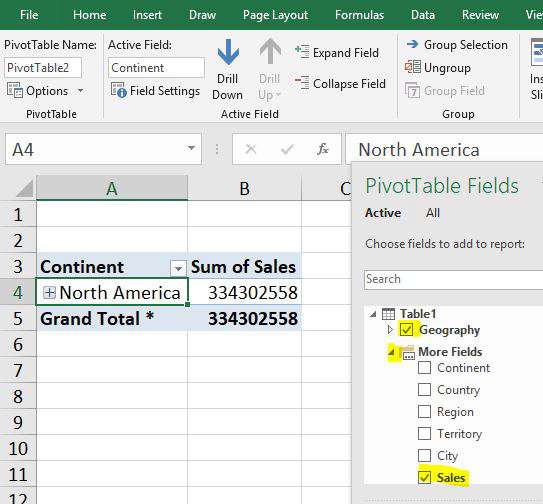Click the PivotTable Name input field
Viewport: 543px width, 504px height.
pos(43,68)
